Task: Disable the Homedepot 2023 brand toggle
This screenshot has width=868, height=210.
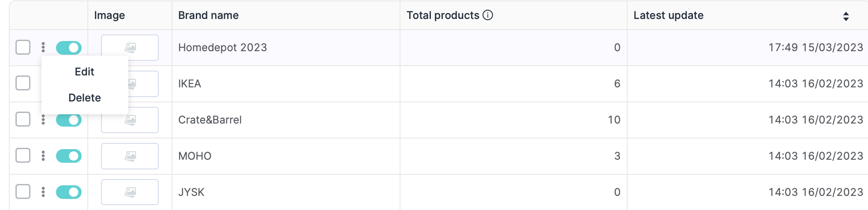Action: click(69, 48)
